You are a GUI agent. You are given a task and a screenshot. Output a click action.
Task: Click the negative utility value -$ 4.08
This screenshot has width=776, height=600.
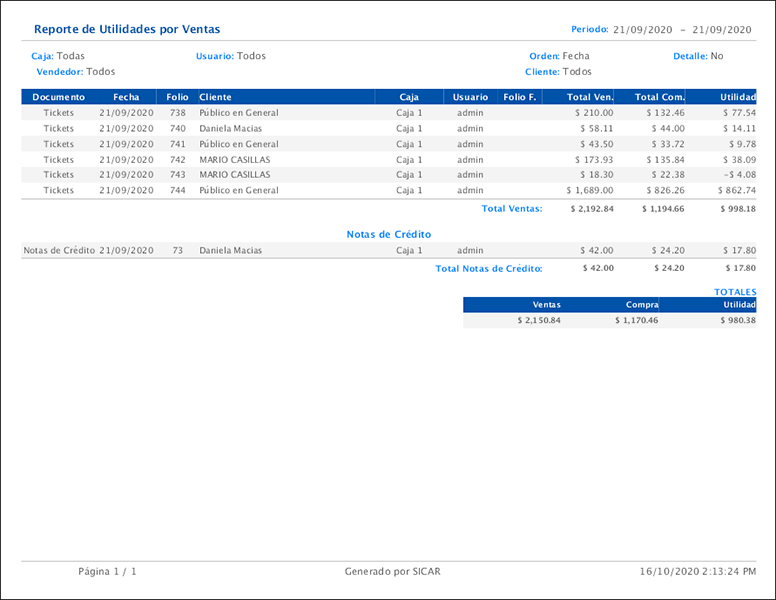[x=738, y=175]
